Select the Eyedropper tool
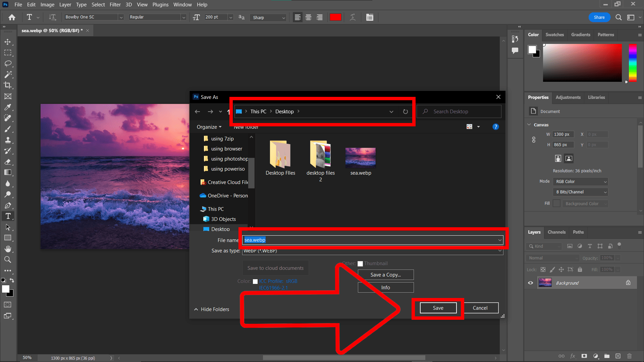The image size is (644, 362). point(8,107)
